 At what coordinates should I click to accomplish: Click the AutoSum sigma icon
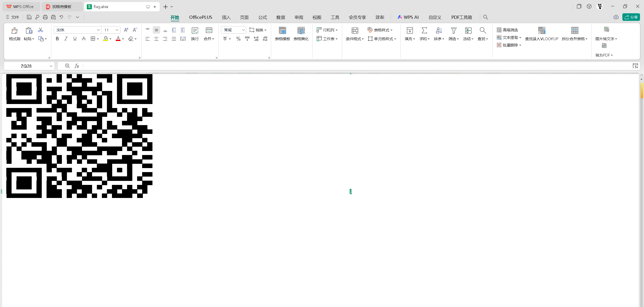click(424, 31)
